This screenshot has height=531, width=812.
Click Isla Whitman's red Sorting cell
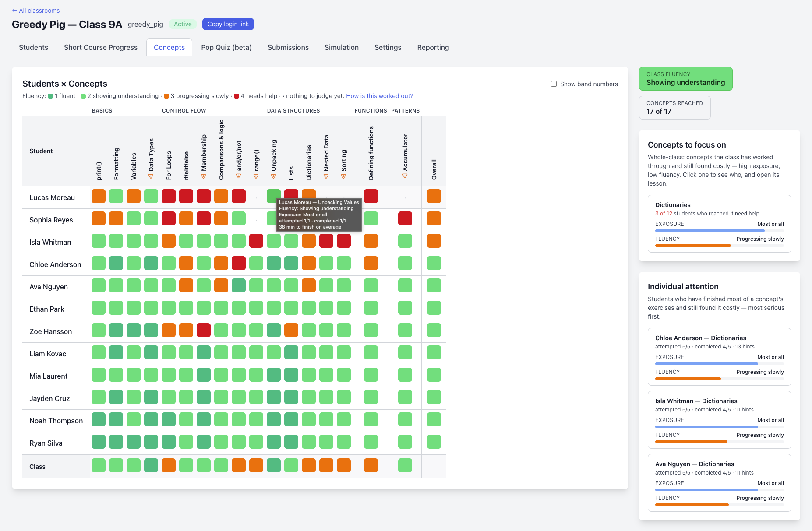click(344, 241)
